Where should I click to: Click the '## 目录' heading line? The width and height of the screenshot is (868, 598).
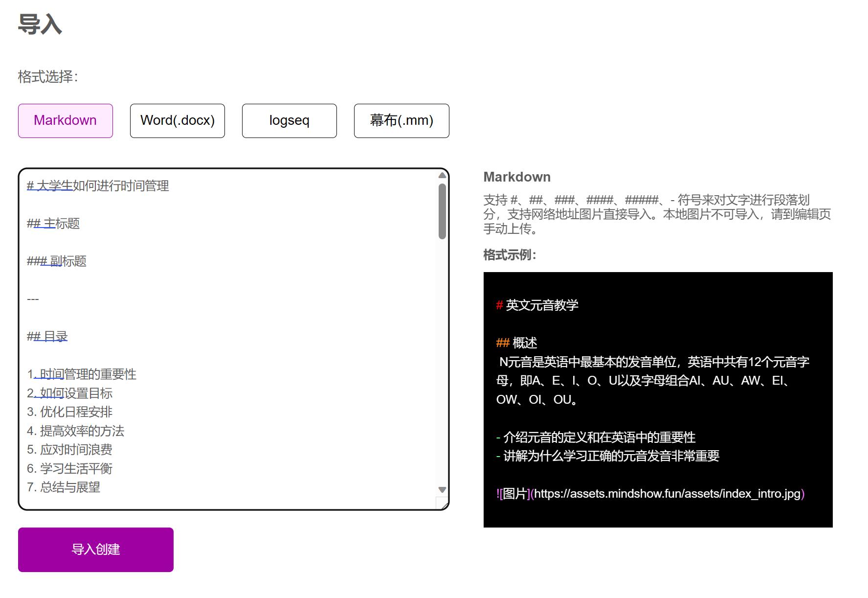point(47,336)
